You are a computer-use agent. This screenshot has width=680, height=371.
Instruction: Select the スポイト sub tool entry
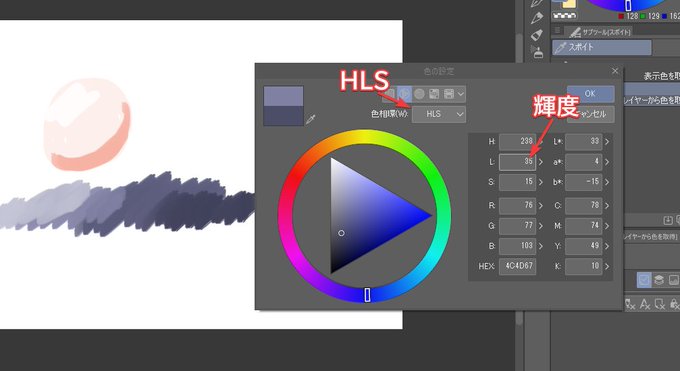click(x=602, y=47)
